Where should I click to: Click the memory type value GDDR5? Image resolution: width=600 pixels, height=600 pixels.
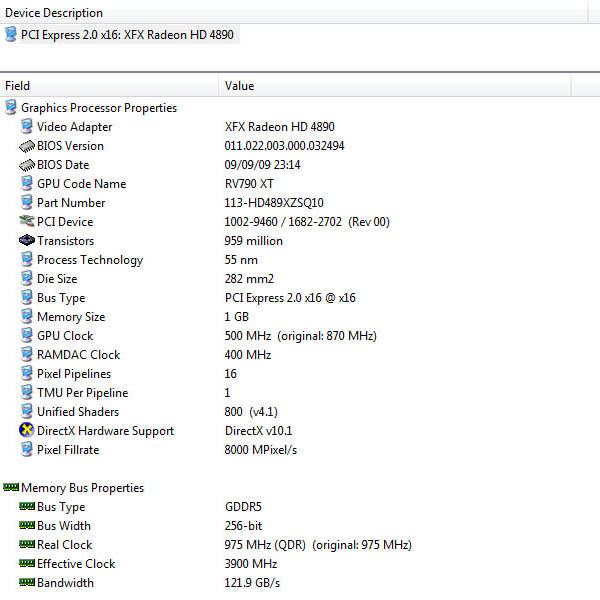[243, 507]
